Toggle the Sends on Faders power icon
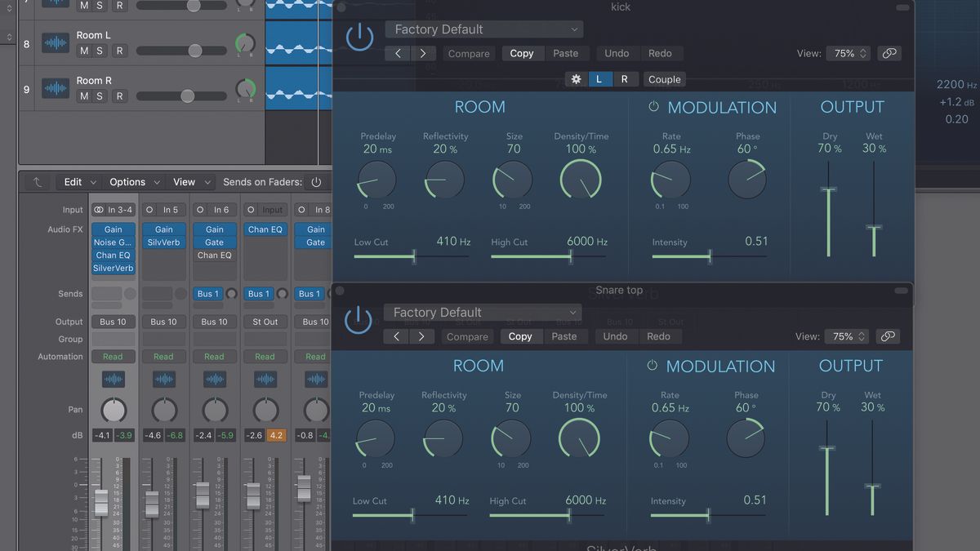980x551 pixels. [x=317, y=181]
